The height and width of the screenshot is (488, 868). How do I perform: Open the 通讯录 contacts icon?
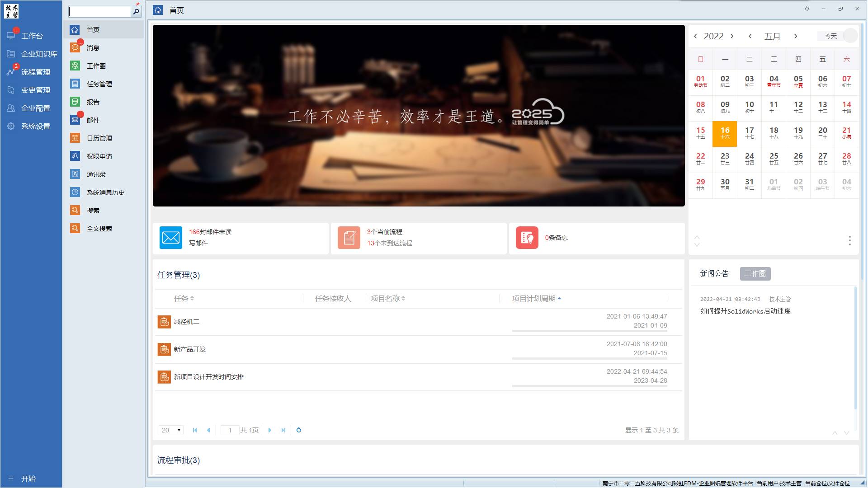(x=75, y=174)
